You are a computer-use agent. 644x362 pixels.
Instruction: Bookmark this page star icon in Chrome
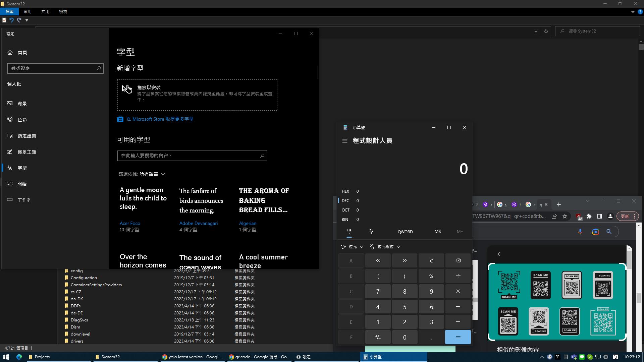pos(565,216)
